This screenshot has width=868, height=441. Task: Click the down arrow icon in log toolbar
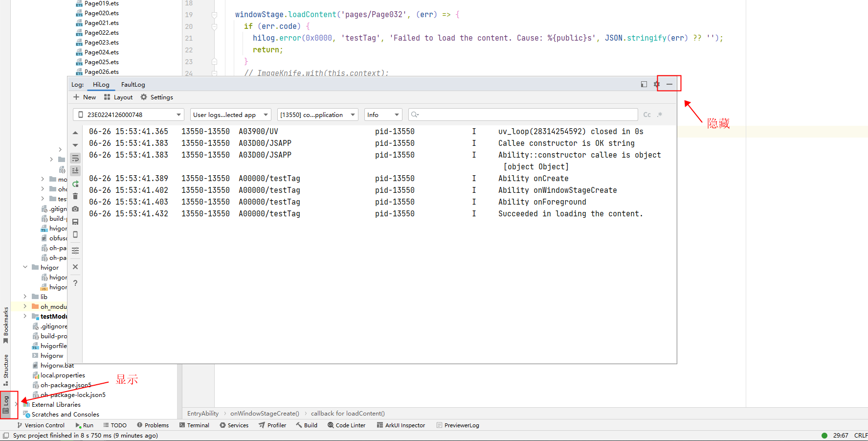pos(75,145)
